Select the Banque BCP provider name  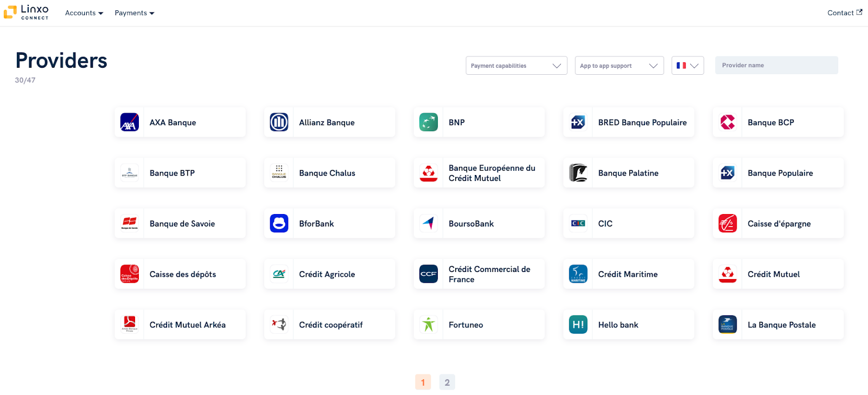[x=771, y=122]
